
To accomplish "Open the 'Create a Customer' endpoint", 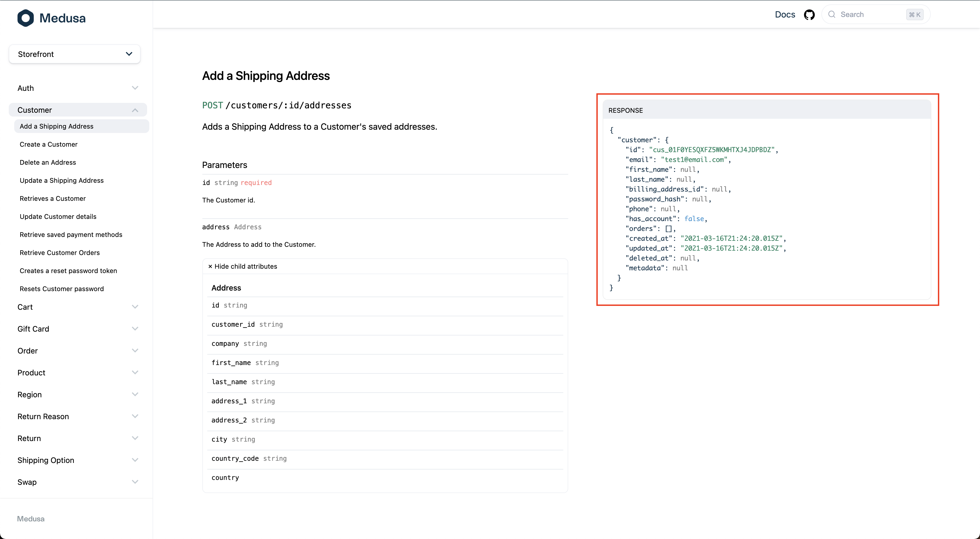I will 48,144.
